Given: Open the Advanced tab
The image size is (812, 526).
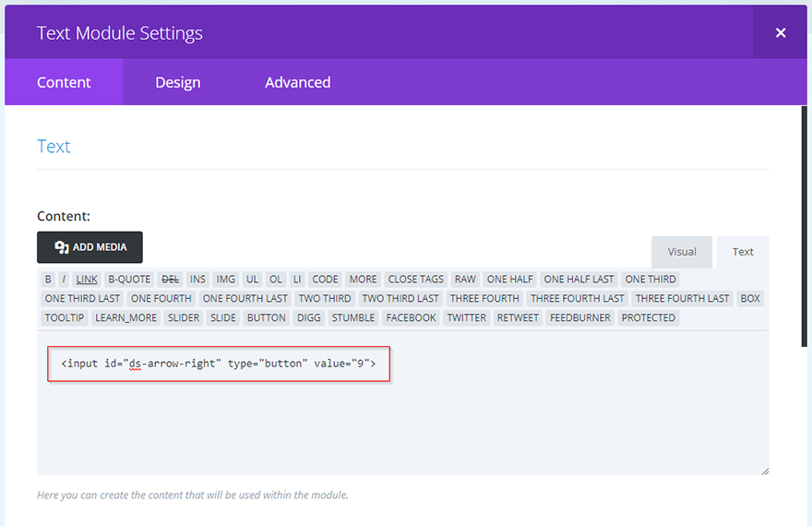Looking at the screenshot, I should (297, 82).
